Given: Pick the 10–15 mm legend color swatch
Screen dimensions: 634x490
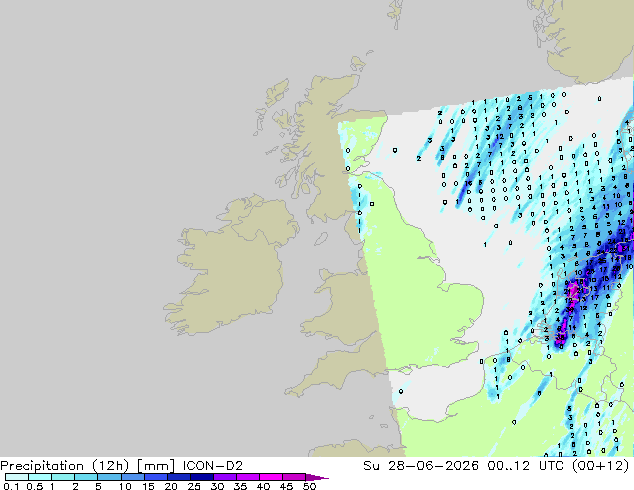Looking at the screenshot, I should point(132,477).
